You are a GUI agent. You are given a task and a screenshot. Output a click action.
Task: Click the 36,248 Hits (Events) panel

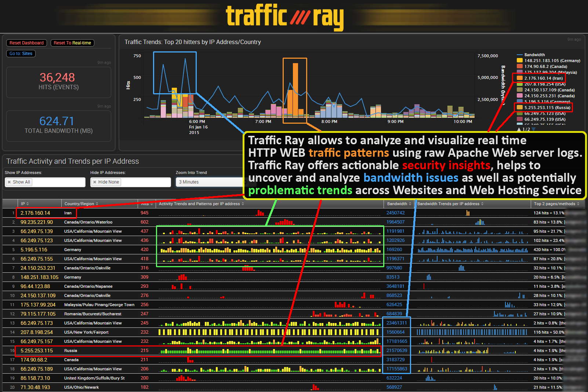(x=59, y=82)
